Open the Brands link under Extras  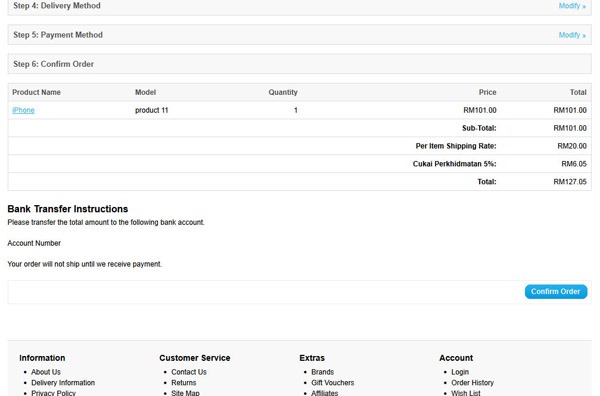323,372
